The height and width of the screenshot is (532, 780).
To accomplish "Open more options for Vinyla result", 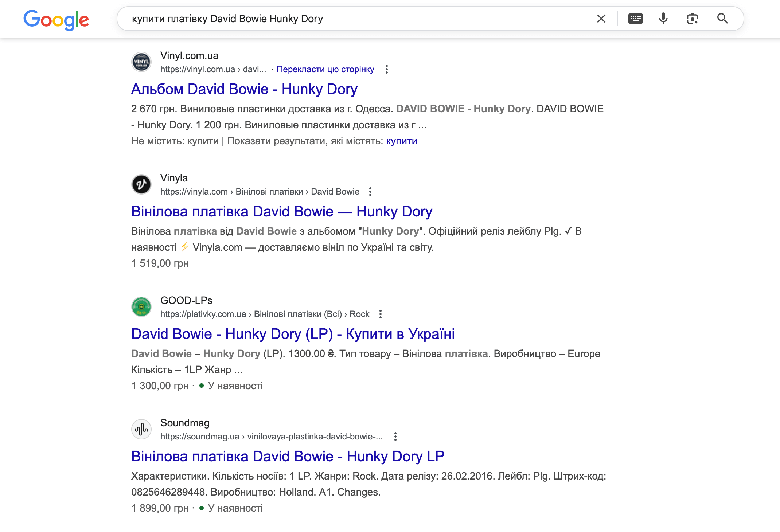I will pyautogui.click(x=370, y=192).
